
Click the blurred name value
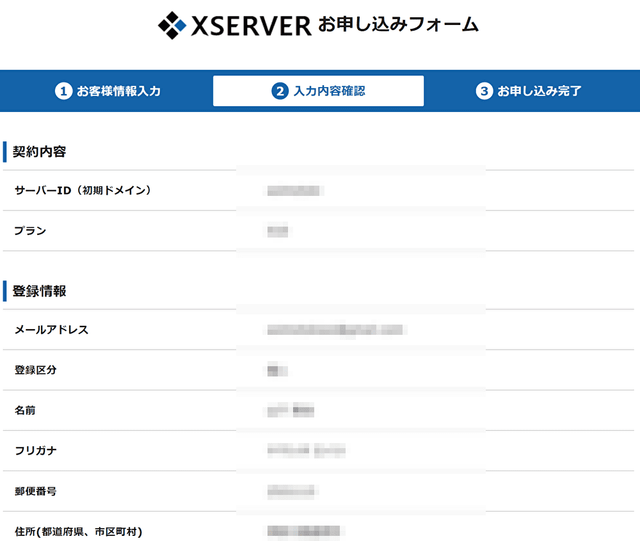[x=291, y=410]
